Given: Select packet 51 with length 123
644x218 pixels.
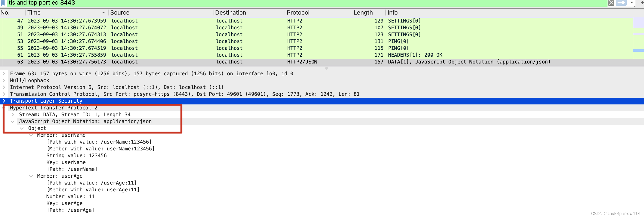Looking at the screenshot, I should [x=317, y=34].
